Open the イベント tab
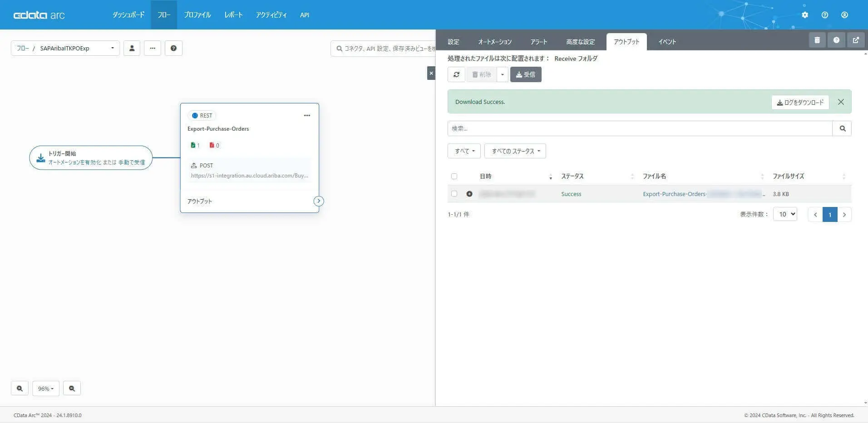Viewport: 868px width, 423px height. pyautogui.click(x=667, y=42)
